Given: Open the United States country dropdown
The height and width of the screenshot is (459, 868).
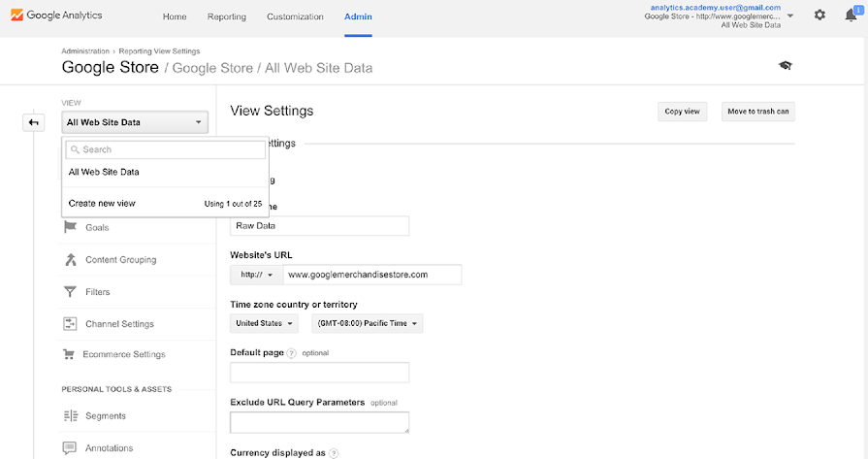Looking at the screenshot, I should pos(264,323).
